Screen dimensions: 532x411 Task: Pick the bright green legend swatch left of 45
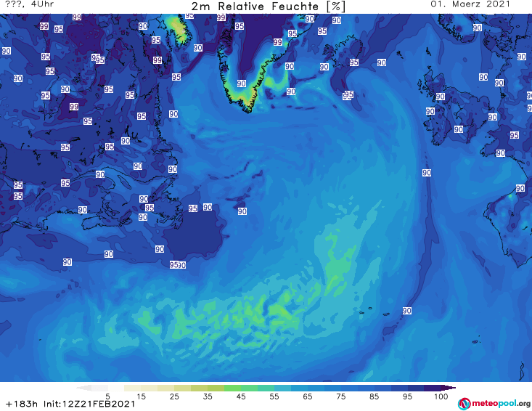232,388
